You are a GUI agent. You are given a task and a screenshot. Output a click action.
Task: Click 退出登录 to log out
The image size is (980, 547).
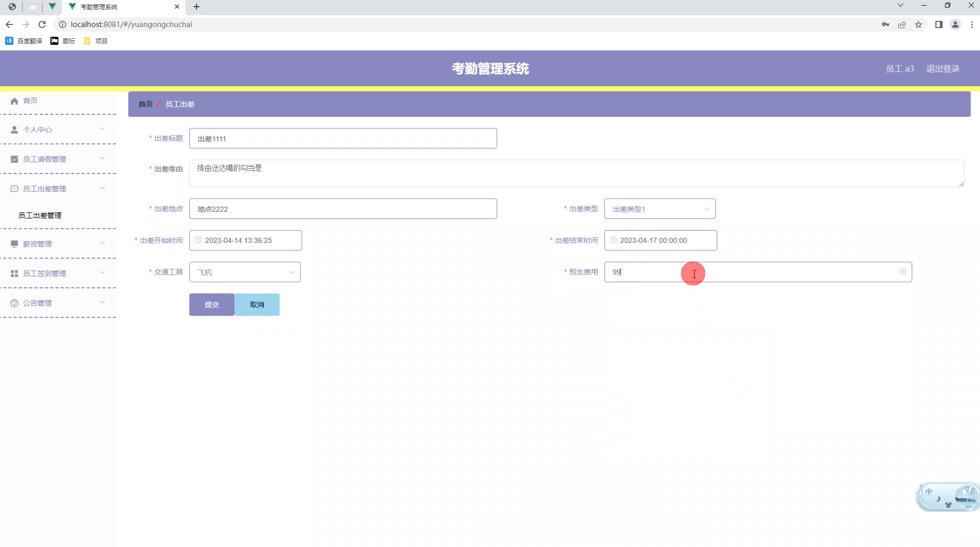pyautogui.click(x=943, y=68)
